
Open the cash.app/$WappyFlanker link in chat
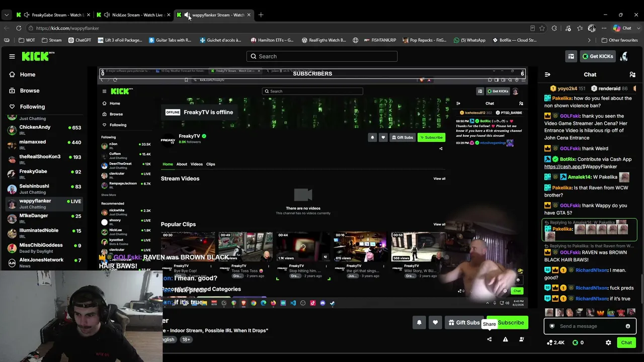pyautogui.click(x=581, y=166)
